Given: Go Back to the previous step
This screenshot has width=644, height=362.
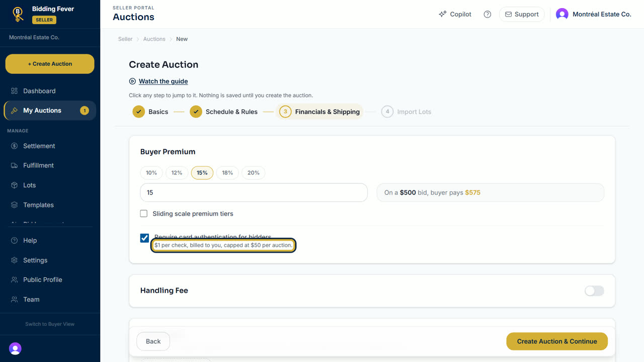Looking at the screenshot, I should tap(153, 341).
